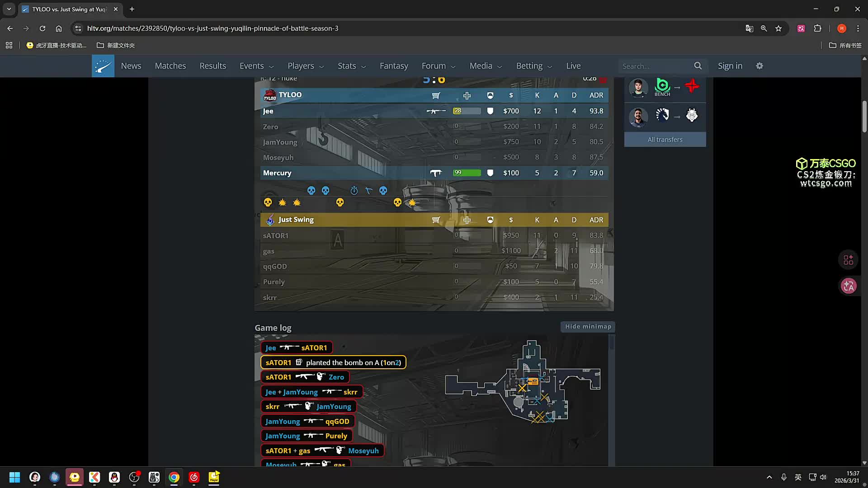
Task: Click the Just Swing team logo
Action: pos(270,220)
